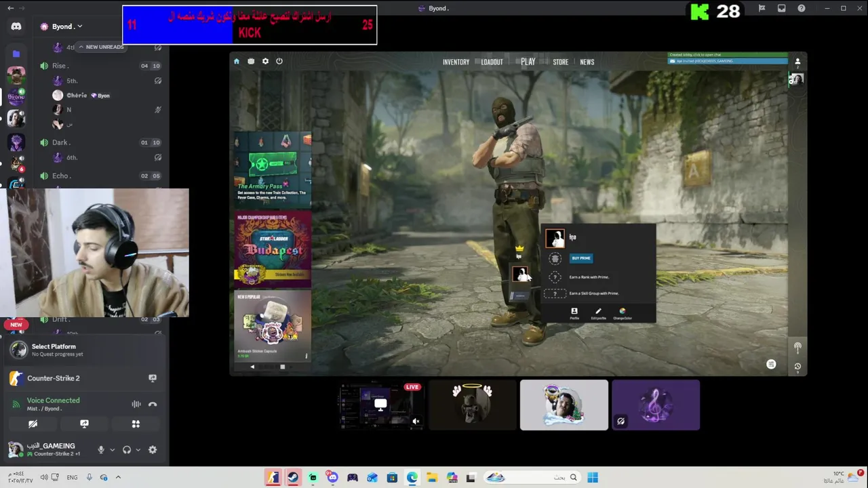
Task: Choose Edit profile in the player popup
Action: tap(598, 313)
